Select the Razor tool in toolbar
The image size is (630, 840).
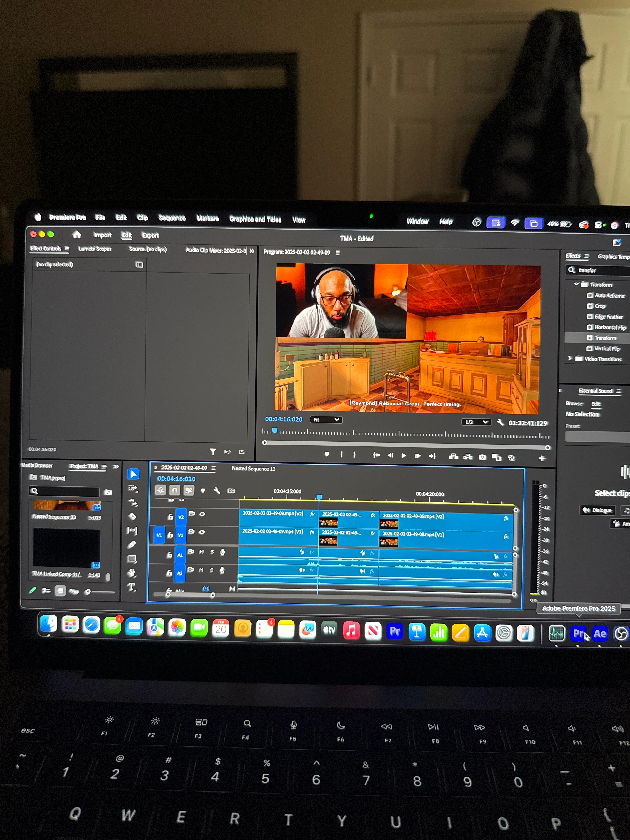click(132, 516)
